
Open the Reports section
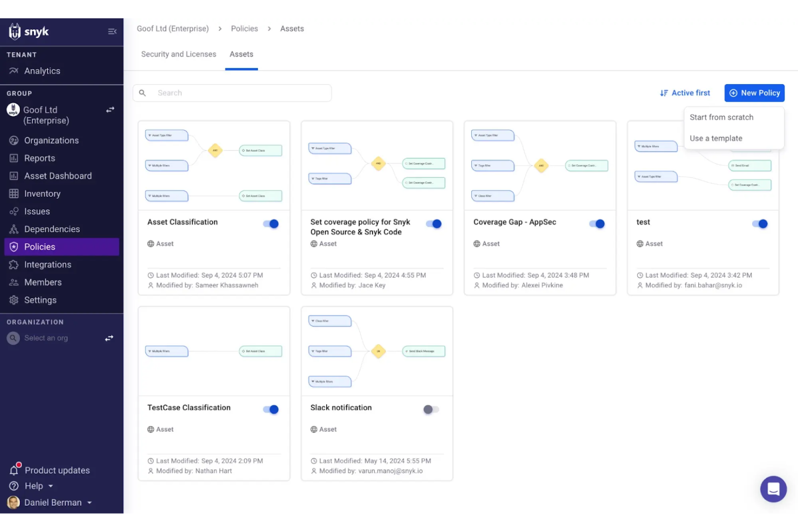point(39,158)
